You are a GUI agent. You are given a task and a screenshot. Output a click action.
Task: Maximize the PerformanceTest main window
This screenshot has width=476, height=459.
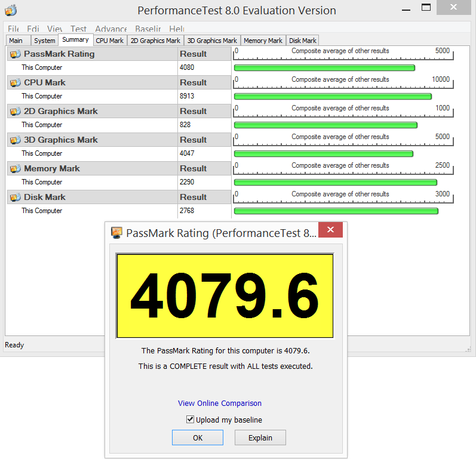tap(426, 7)
